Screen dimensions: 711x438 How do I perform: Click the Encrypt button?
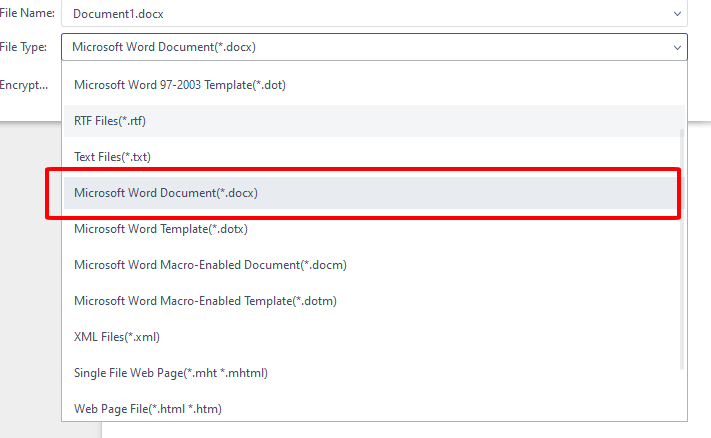coord(24,85)
